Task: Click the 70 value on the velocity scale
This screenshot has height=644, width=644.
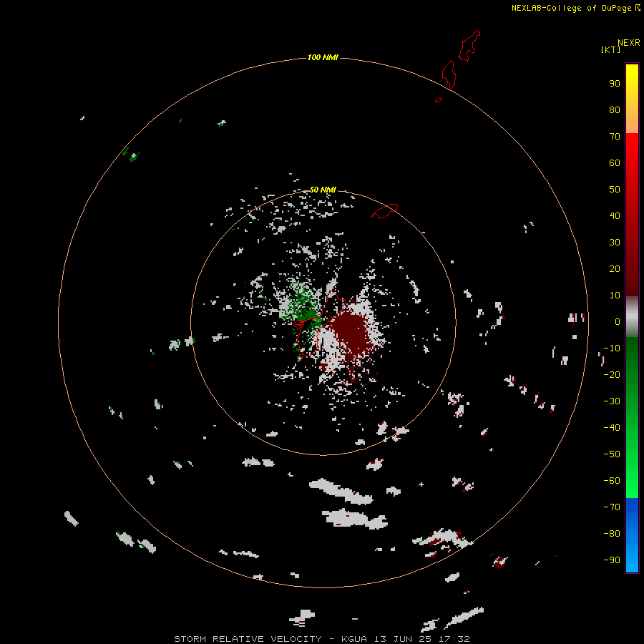Action: (615, 137)
